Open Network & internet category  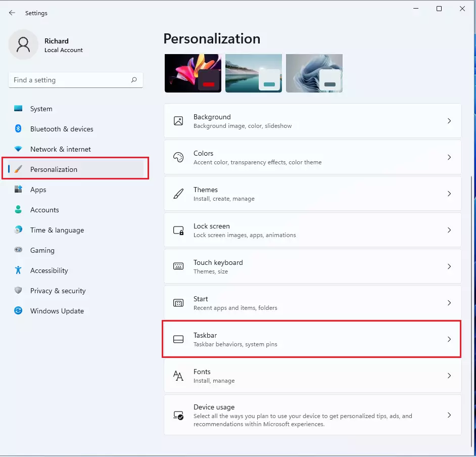click(76, 149)
